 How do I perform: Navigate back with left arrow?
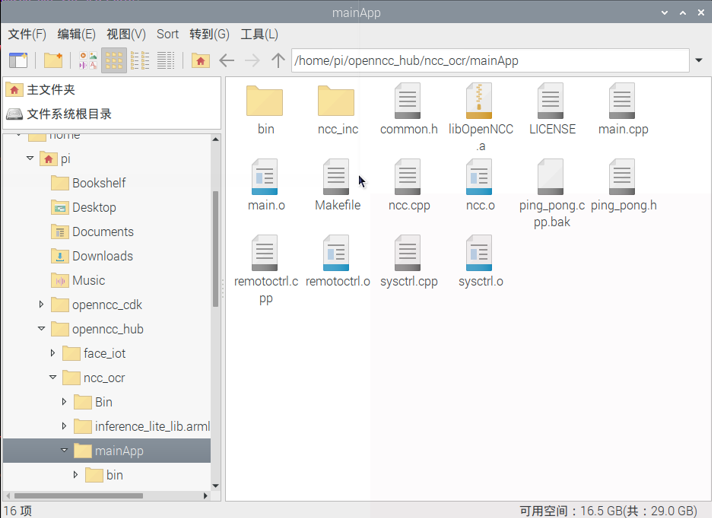227,60
